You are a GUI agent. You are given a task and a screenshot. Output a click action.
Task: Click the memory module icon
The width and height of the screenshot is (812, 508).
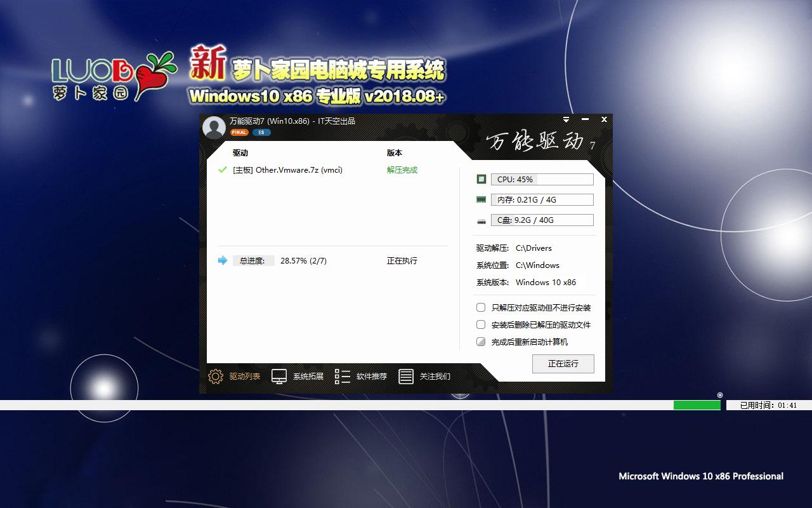point(481,200)
